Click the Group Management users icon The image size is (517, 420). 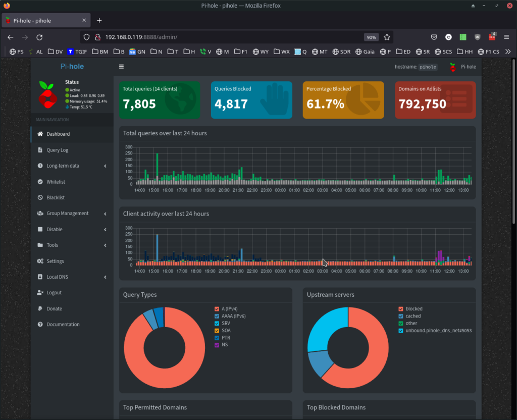point(40,214)
